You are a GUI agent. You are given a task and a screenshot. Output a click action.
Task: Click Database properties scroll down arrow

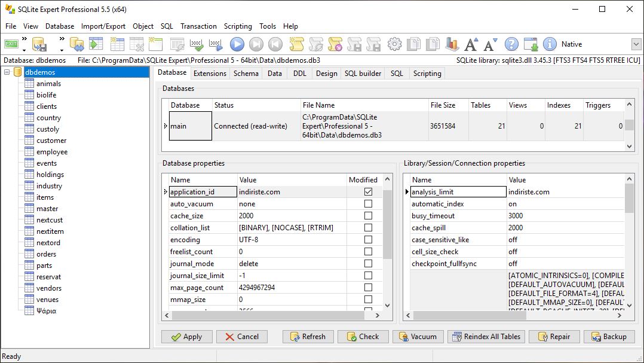[387, 306]
